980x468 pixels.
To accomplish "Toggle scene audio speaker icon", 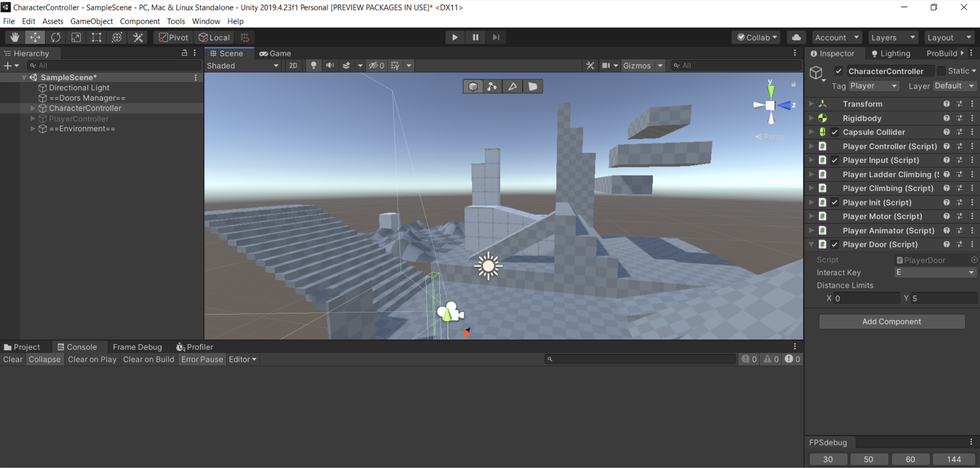I will 330,66.
